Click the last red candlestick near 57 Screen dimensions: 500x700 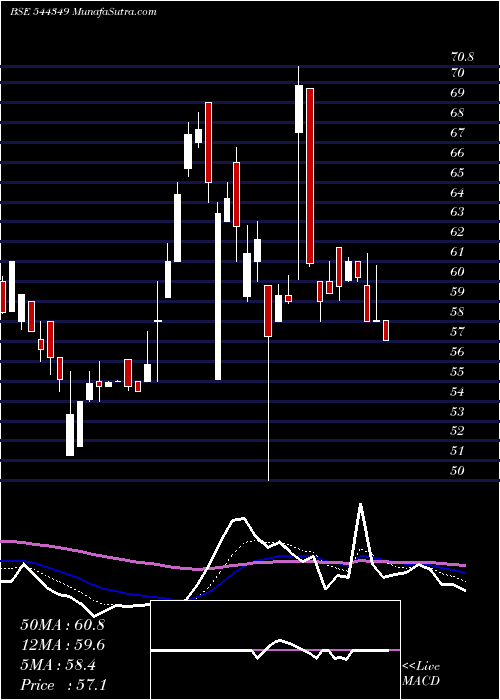pos(386,330)
